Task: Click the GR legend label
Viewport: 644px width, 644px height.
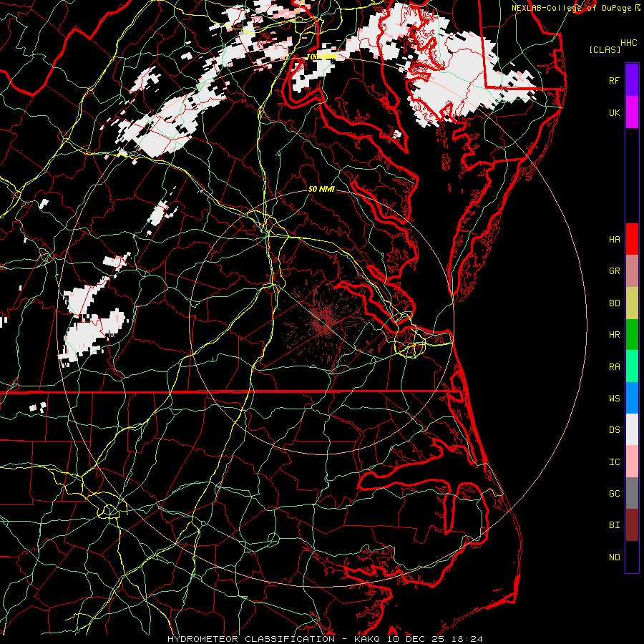Action: 614,271
